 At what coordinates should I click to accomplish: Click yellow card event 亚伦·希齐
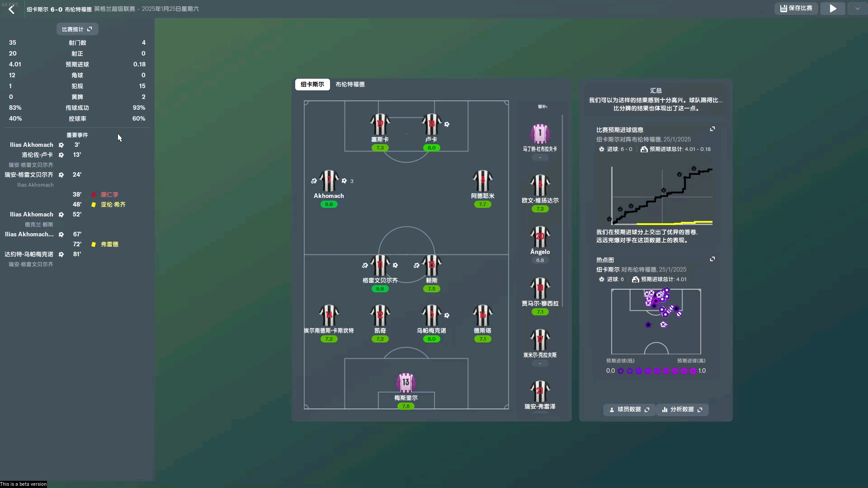coord(113,205)
